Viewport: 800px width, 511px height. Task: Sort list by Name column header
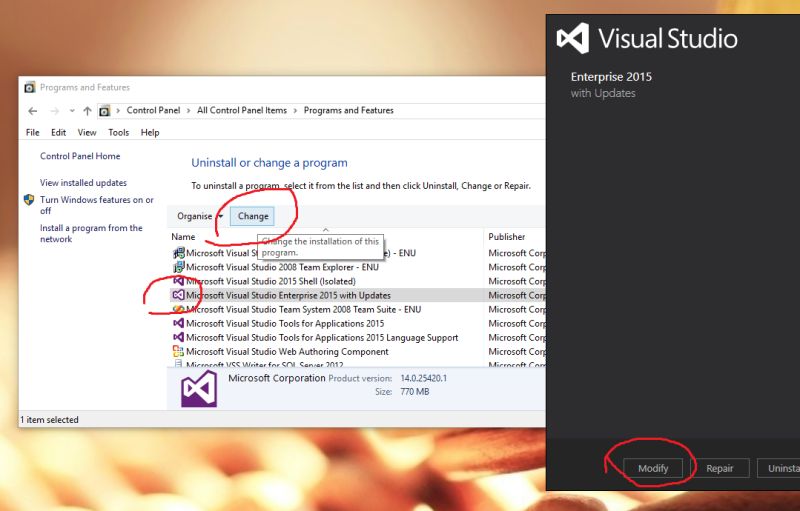[183, 237]
